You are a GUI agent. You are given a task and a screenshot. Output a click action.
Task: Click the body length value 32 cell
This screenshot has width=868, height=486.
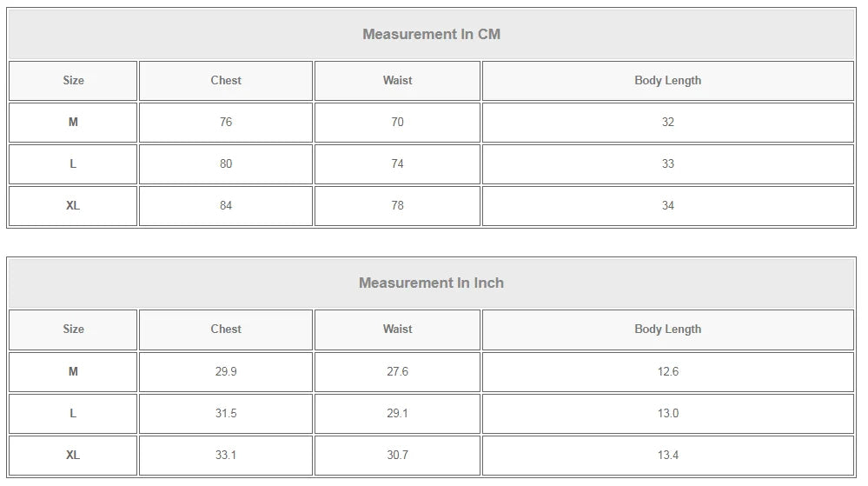(667, 123)
